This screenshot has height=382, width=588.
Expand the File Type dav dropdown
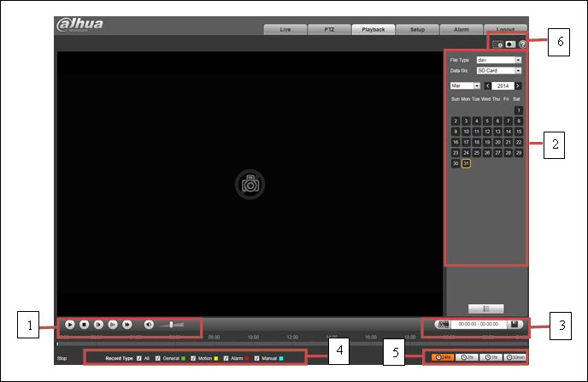click(x=499, y=60)
